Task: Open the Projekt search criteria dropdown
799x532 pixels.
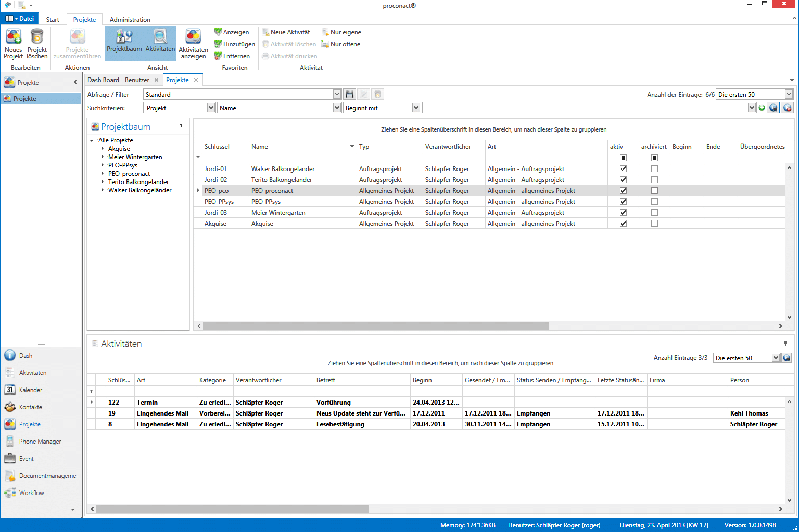Action: [x=211, y=108]
